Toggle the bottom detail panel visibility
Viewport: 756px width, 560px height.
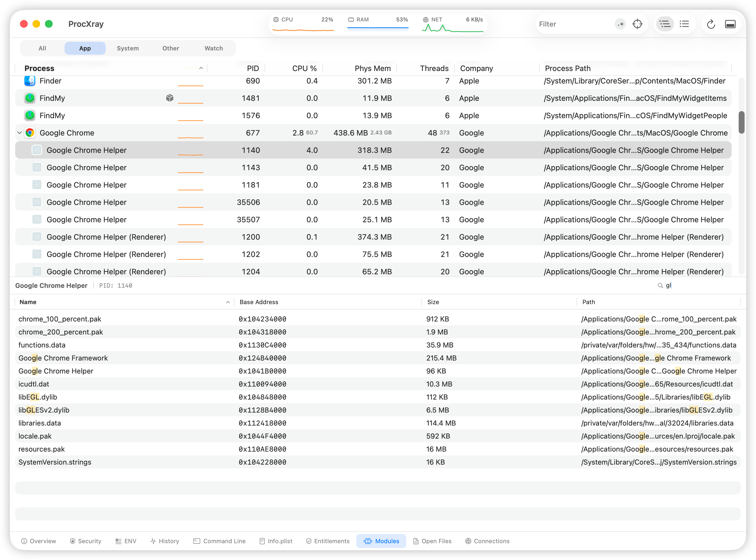click(730, 24)
